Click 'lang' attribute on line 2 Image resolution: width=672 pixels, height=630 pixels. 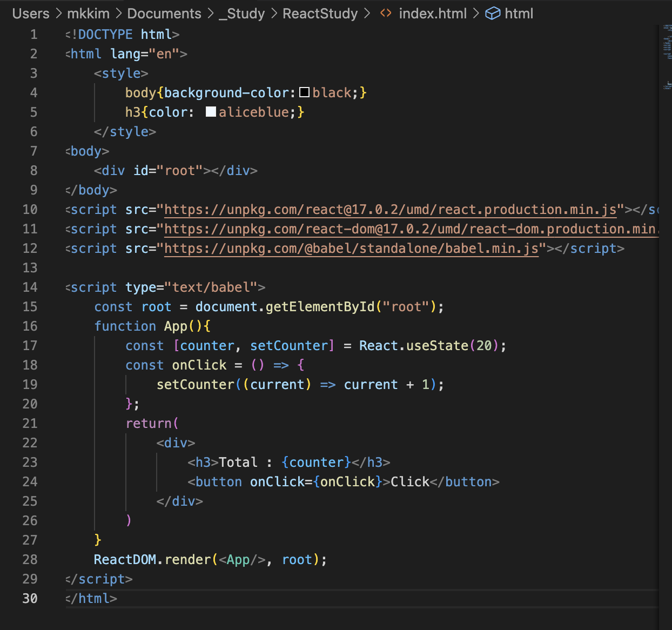click(x=125, y=54)
